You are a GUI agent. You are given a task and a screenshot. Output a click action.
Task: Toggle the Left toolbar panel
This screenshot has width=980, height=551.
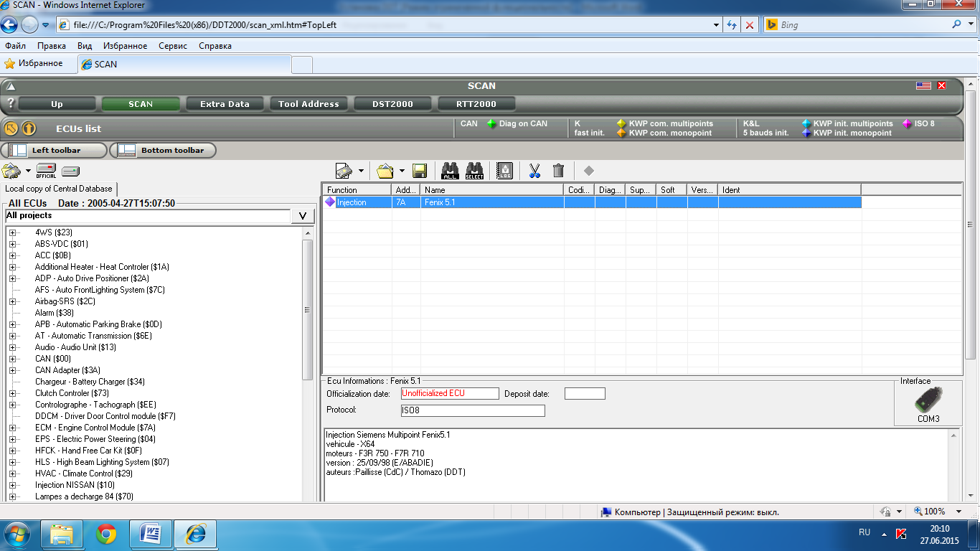click(x=55, y=151)
